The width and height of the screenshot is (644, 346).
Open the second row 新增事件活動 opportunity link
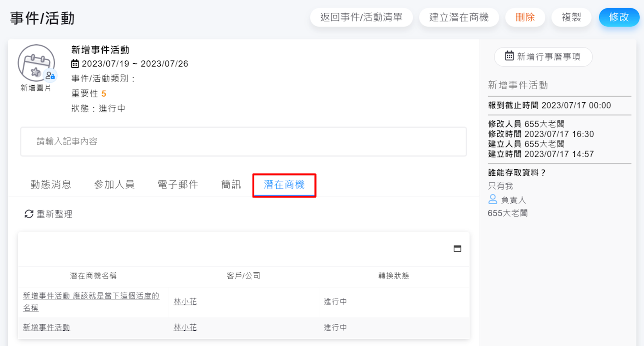point(46,327)
